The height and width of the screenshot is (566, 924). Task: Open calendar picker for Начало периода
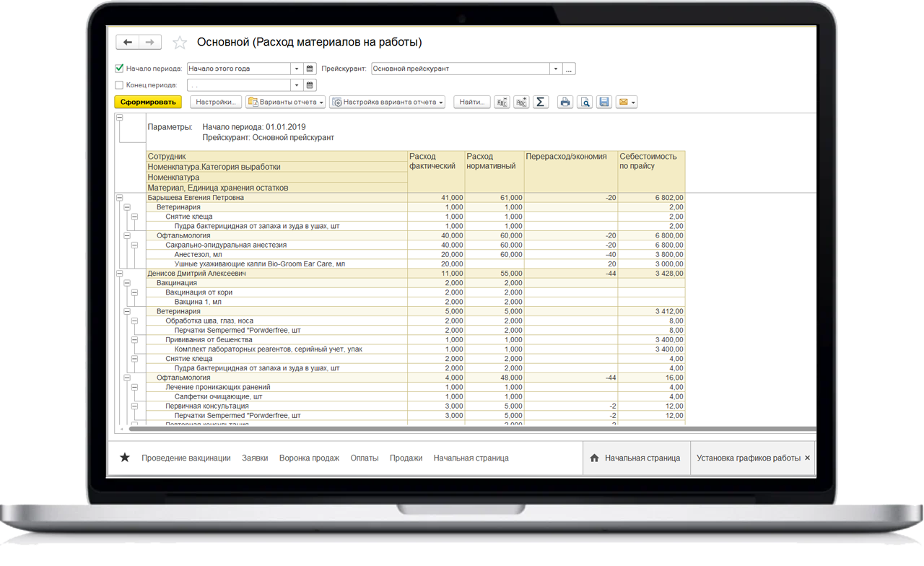(x=310, y=69)
